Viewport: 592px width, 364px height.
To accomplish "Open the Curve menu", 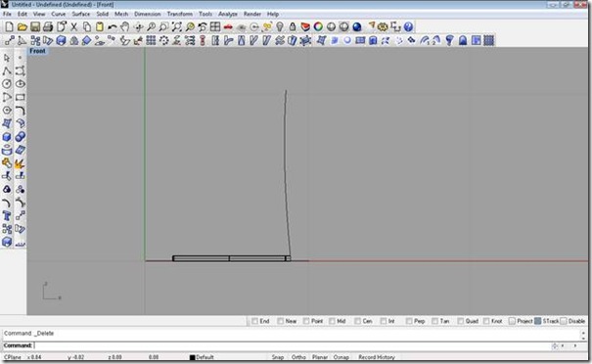I will tap(59, 14).
